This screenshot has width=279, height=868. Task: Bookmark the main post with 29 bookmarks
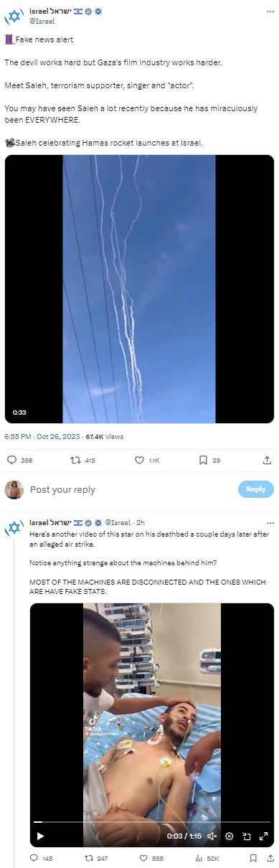coord(204,460)
